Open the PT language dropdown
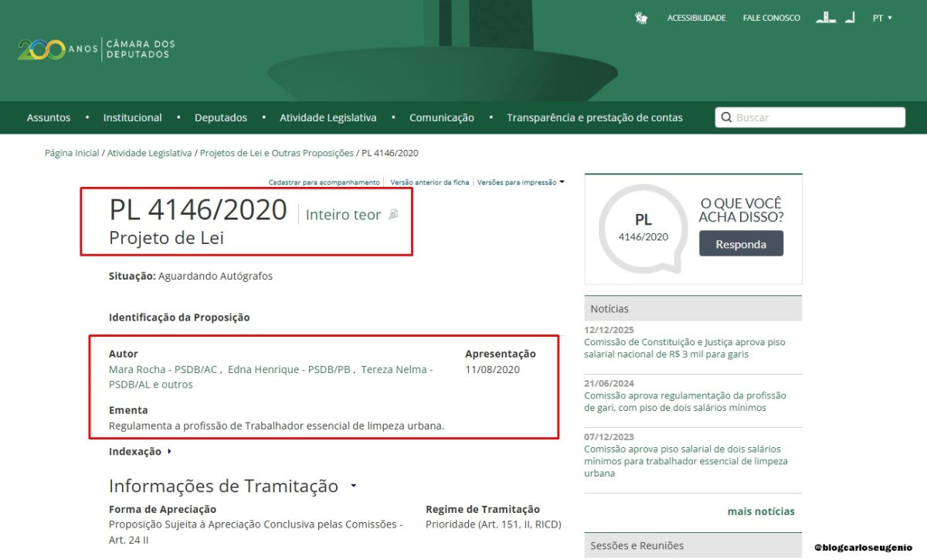The height and width of the screenshot is (560, 927). click(x=882, y=18)
